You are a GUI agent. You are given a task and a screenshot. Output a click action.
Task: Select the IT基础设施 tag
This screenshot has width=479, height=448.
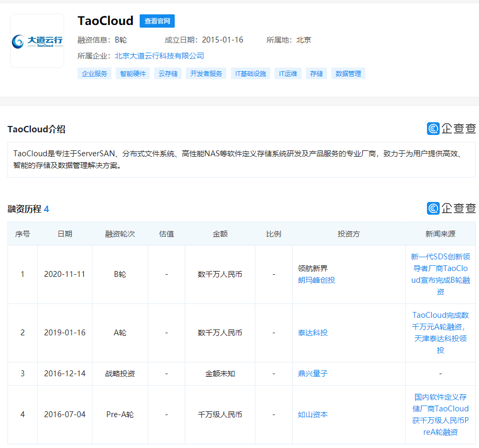251,74
